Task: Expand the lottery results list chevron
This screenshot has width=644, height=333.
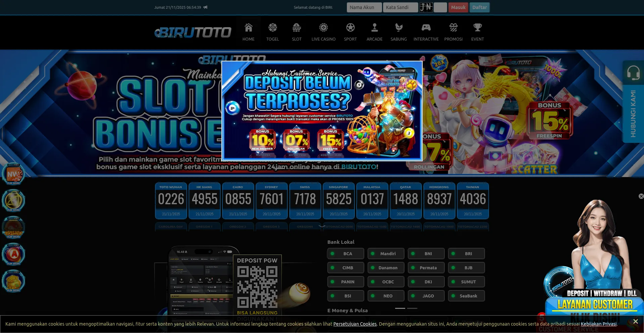Action: [x=322, y=226]
